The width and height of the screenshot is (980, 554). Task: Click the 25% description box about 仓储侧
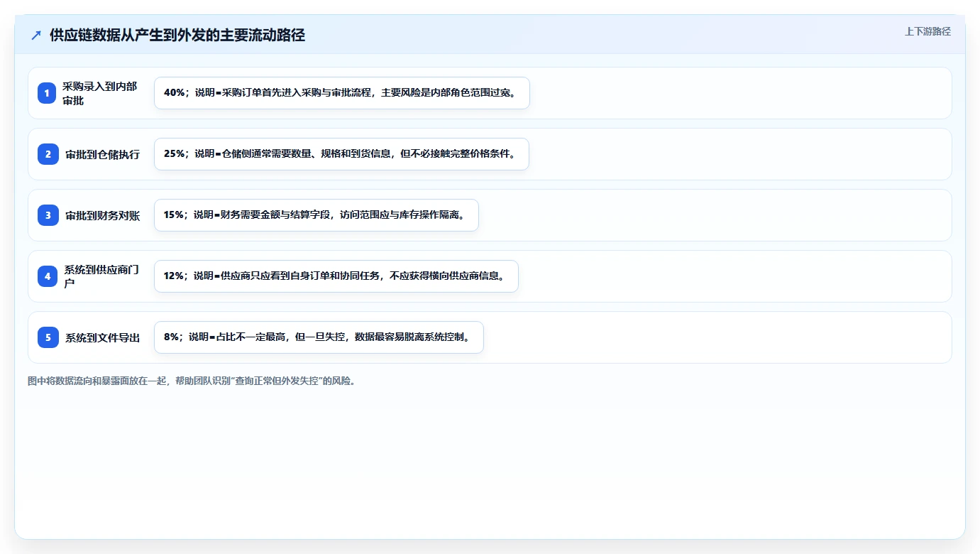pos(341,154)
